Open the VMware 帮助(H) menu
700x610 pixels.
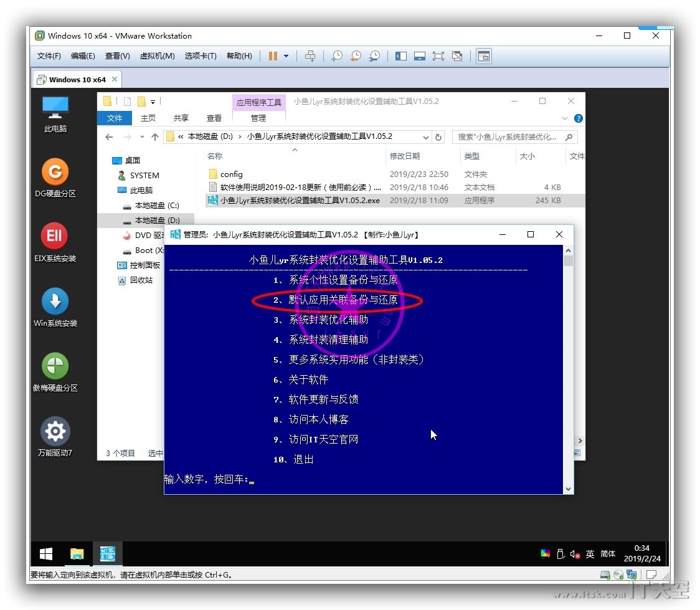pyautogui.click(x=239, y=56)
